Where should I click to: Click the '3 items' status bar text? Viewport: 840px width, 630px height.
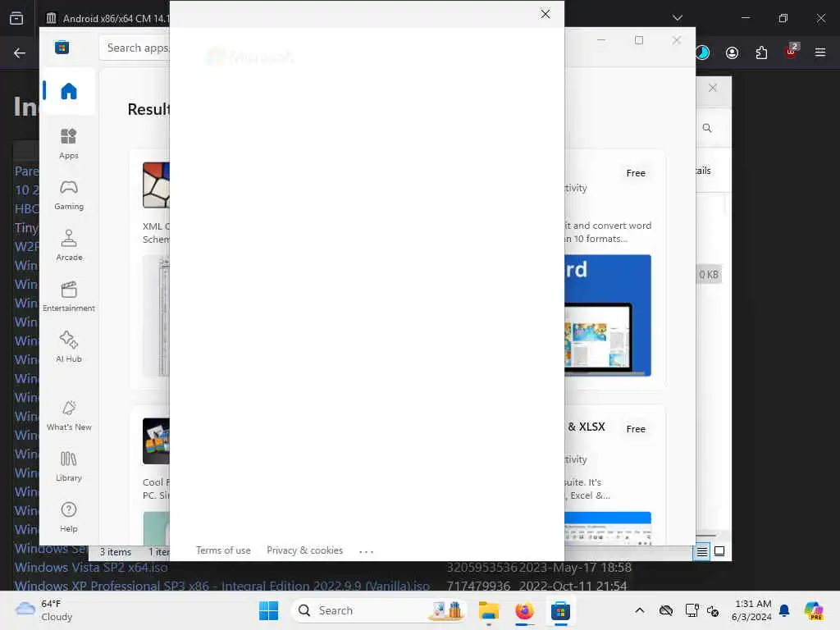tap(115, 552)
